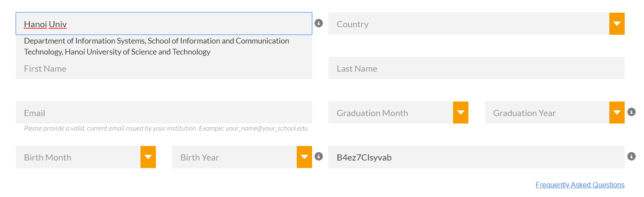The image size is (644, 197).
Task: Open the Frequently Asked Questions link
Action: [579, 185]
